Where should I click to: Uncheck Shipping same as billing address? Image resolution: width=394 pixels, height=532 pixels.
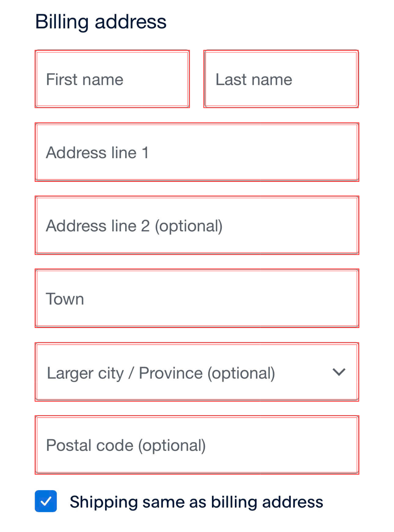point(46,501)
